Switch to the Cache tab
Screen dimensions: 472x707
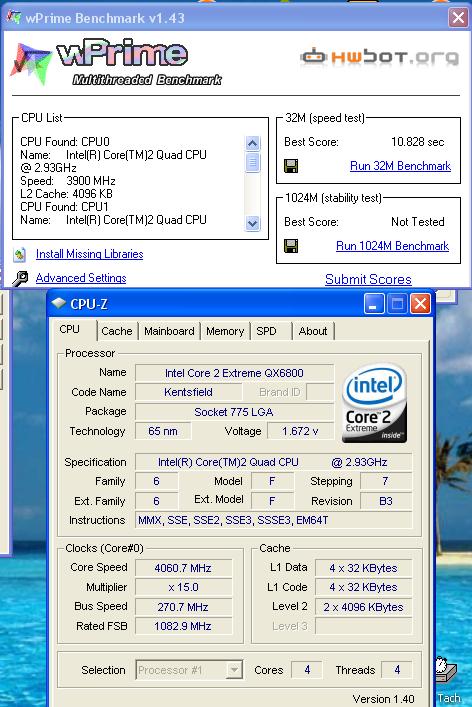coord(117,331)
